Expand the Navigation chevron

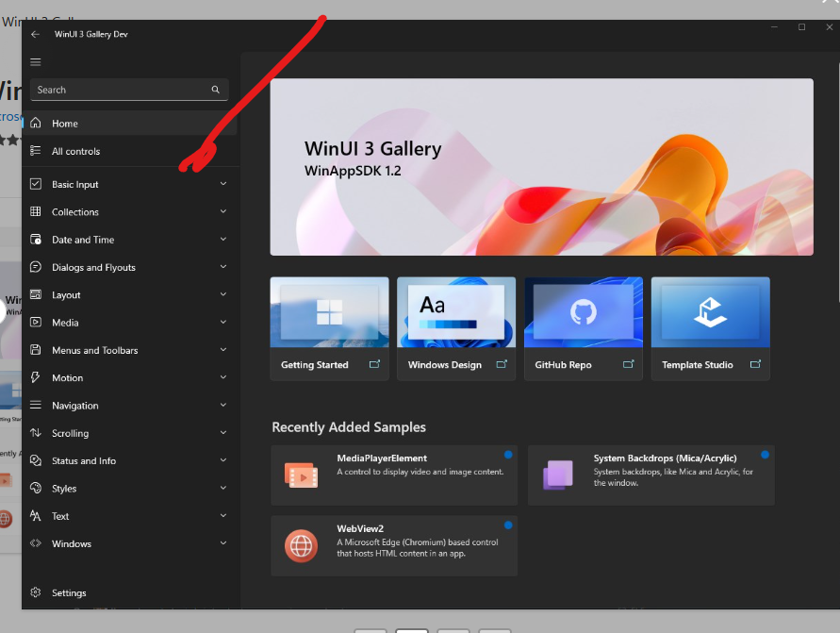[223, 406]
